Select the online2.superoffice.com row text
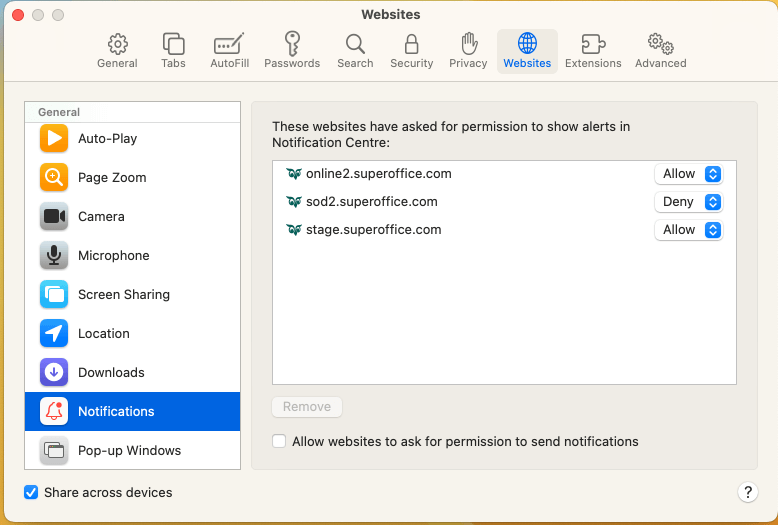 379,174
